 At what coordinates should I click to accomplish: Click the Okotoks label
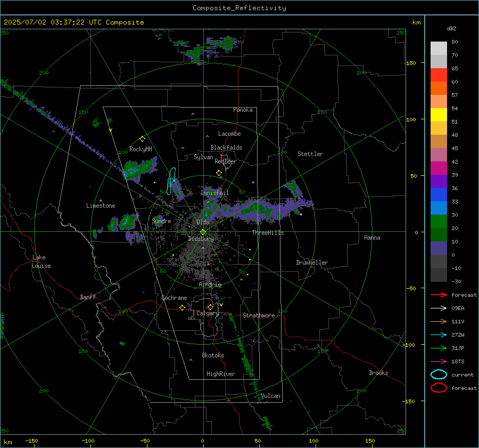click(x=213, y=355)
